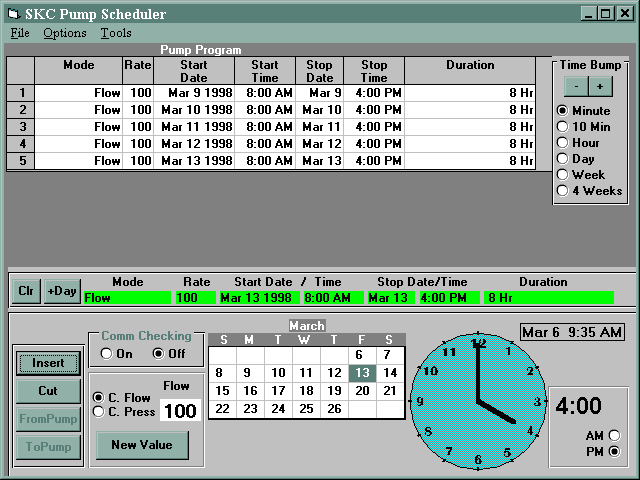
Task: Click the Mar 13 1998 start date table cell
Action: tap(194, 161)
